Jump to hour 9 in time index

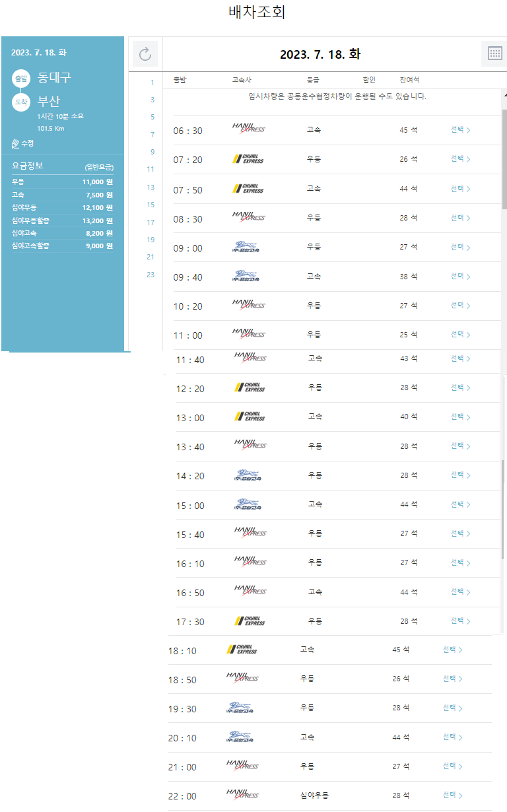click(152, 152)
